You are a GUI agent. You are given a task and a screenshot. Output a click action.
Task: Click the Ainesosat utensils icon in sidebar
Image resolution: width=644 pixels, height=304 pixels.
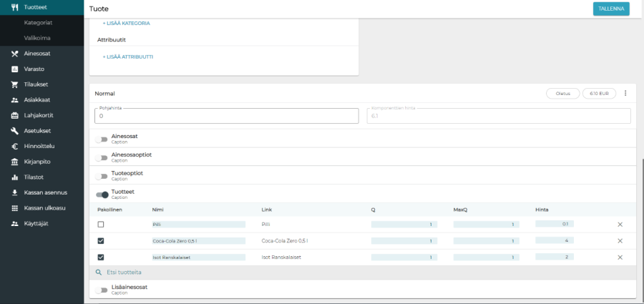click(14, 54)
